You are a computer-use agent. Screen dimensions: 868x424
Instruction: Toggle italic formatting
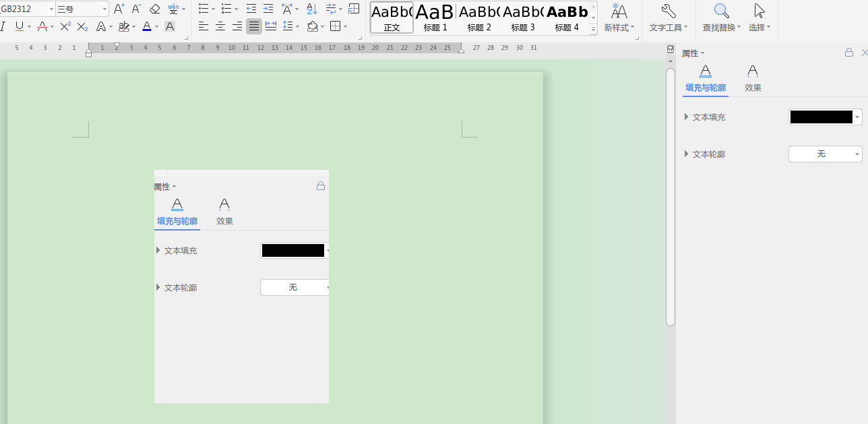pos(3,26)
